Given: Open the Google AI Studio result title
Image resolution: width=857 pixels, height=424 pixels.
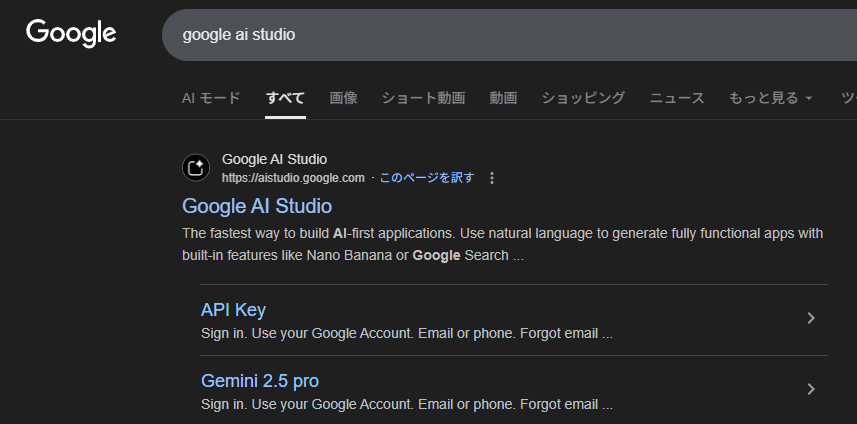Looking at the screenshot, I should pyautogui.click(x=257, y=206).
